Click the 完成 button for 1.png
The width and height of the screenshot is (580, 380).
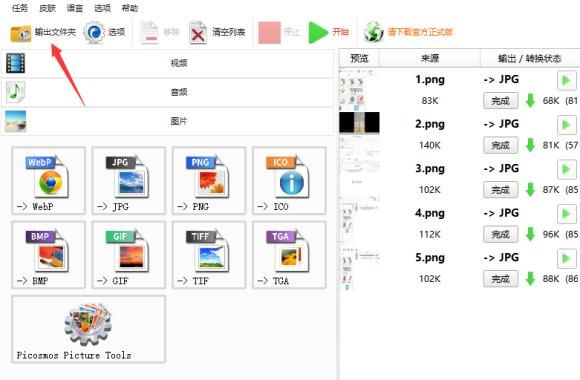tap(500, 101)
